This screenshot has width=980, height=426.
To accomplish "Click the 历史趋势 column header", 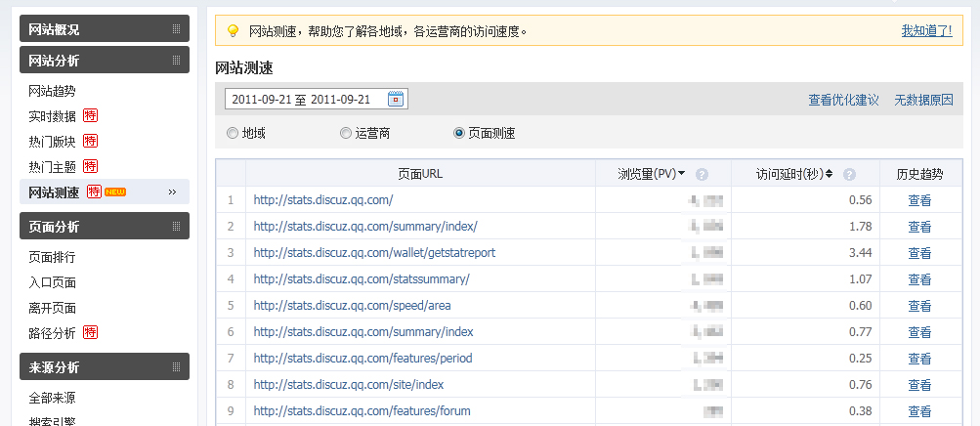I will pyautogui.click(x=920, y=174).
